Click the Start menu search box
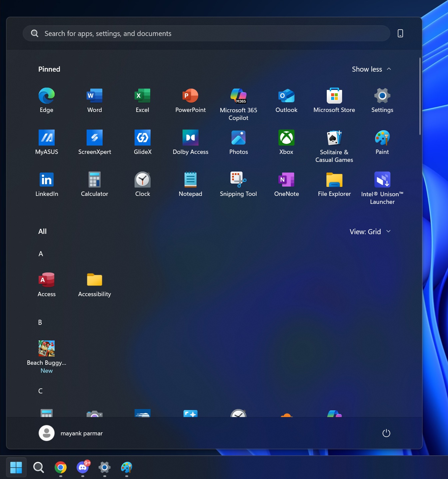Viewport: 448px width, 479px height. [x=207, y=33]
